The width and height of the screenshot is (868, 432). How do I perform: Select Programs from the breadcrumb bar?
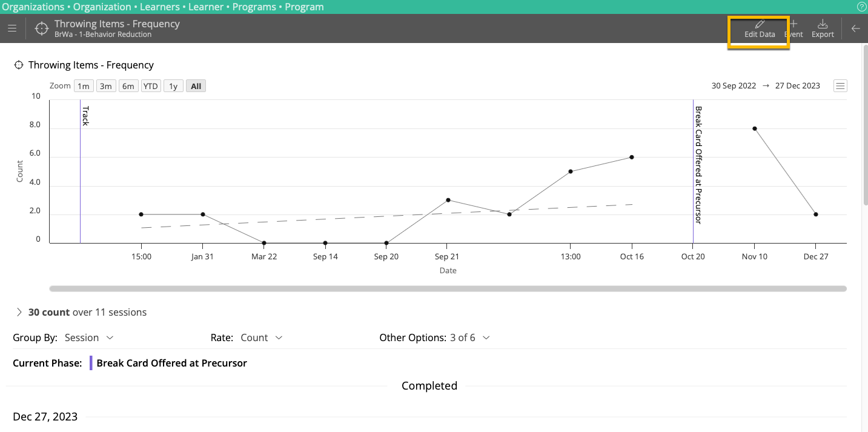coord(254,7)
